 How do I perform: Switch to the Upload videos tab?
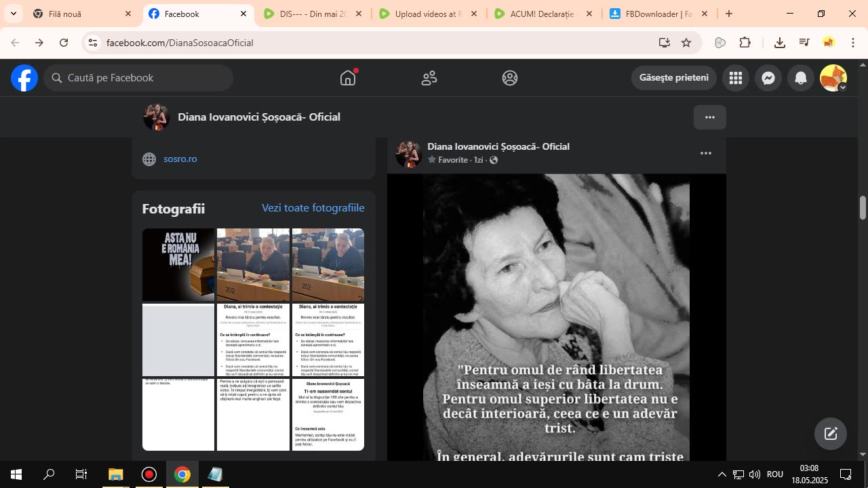(x=428, y=14)
